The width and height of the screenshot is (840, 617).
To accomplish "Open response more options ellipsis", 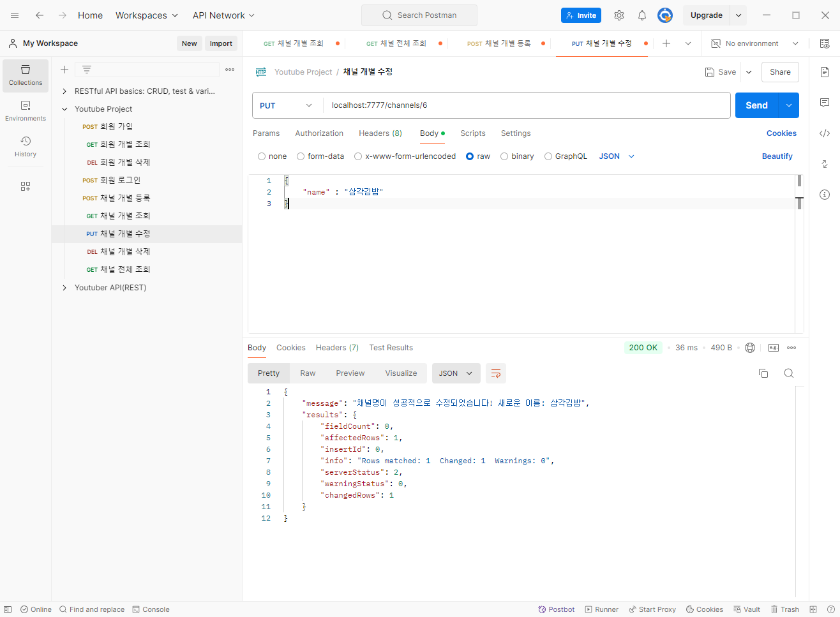I will point(791,348).
